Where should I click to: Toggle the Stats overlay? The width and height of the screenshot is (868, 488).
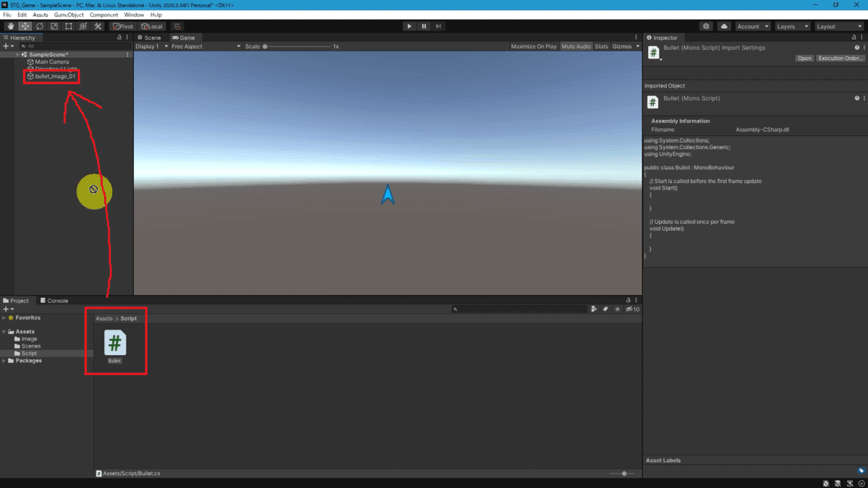click(x=601, y=46)
